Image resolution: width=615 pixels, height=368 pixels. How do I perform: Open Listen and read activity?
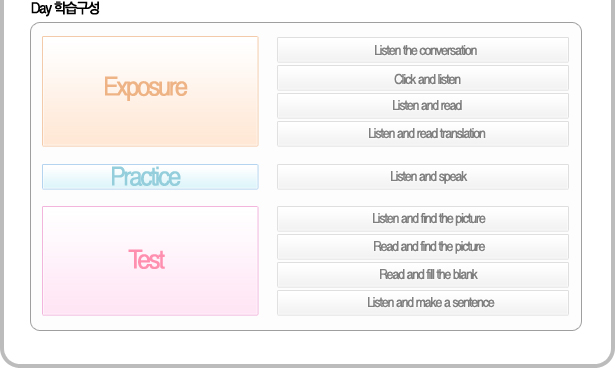coord(423,106)
